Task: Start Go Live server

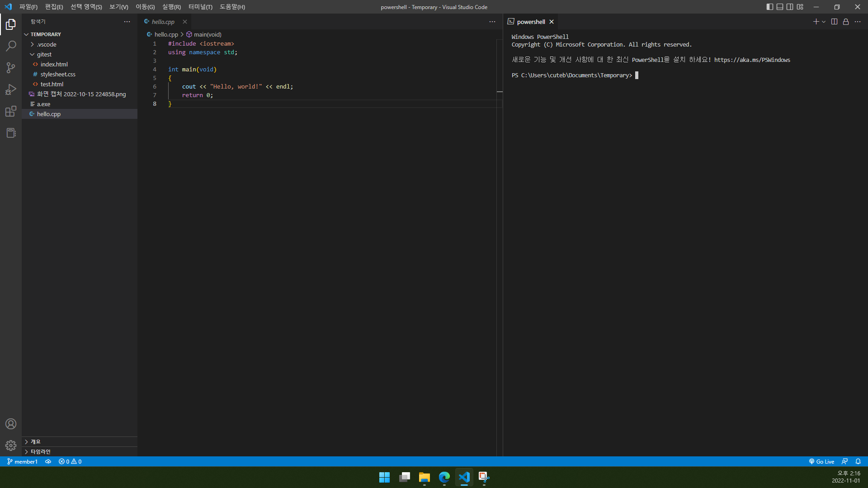Action: (821, 461)
